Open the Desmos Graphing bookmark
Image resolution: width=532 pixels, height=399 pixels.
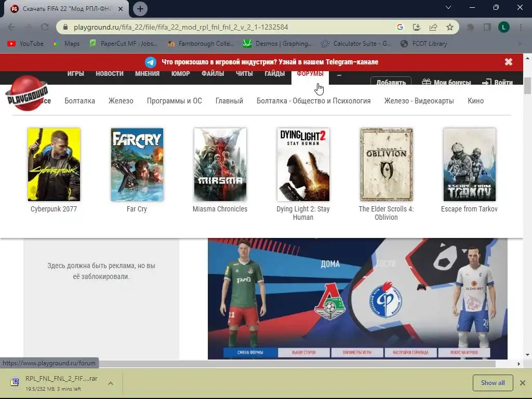278,44
